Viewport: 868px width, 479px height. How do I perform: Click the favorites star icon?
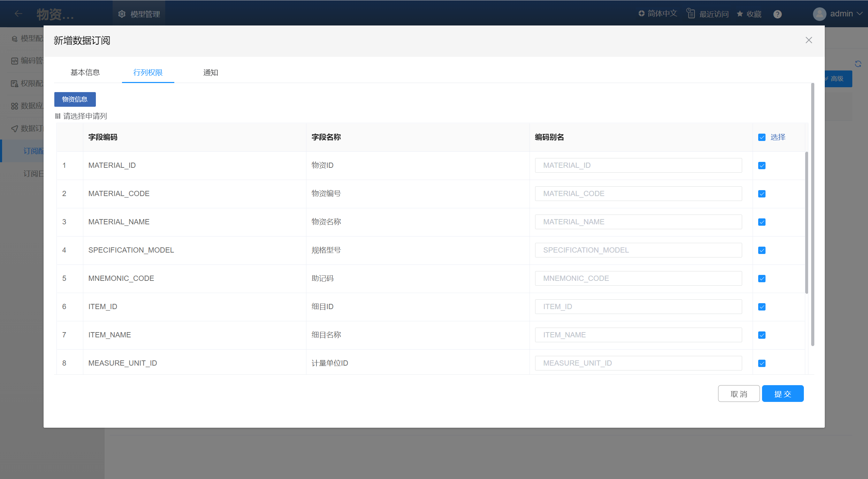[740, 14]
